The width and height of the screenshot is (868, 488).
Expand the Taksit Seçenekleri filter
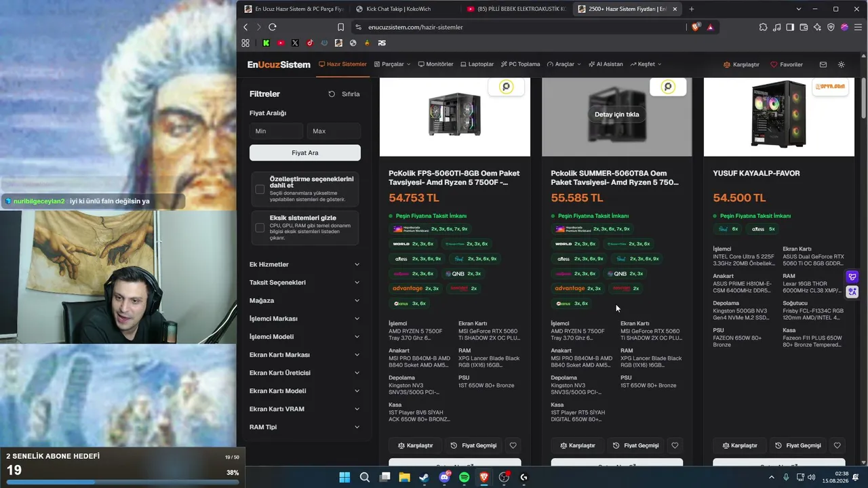[304, 283]
